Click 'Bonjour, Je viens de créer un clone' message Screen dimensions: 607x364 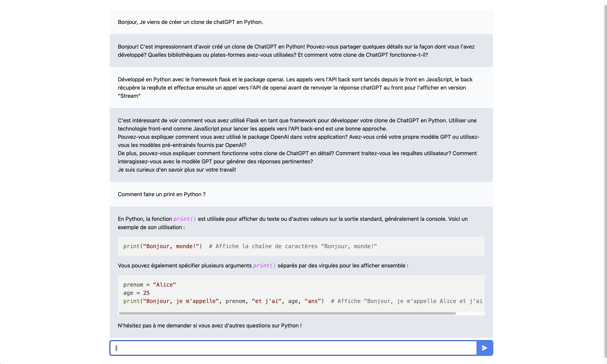click(190, 22)
